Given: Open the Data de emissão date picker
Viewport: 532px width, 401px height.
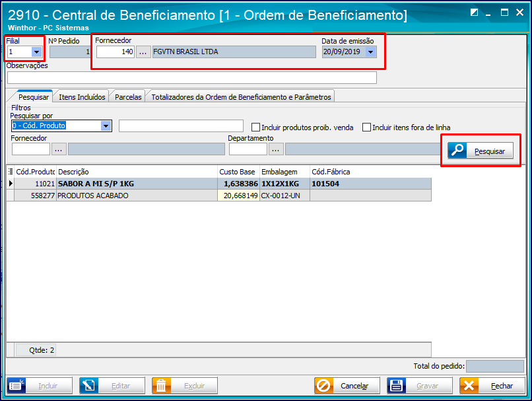Looking at the screenshot, I should tap(370, 52).
